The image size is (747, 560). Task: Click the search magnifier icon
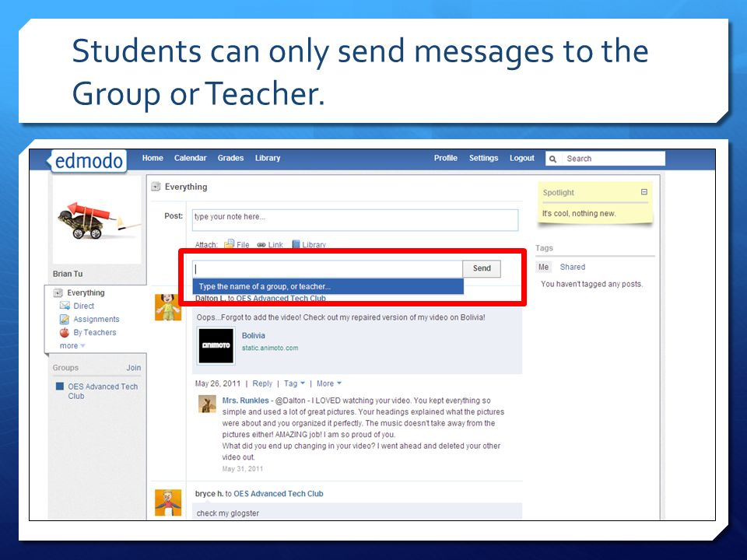[552, 159]
